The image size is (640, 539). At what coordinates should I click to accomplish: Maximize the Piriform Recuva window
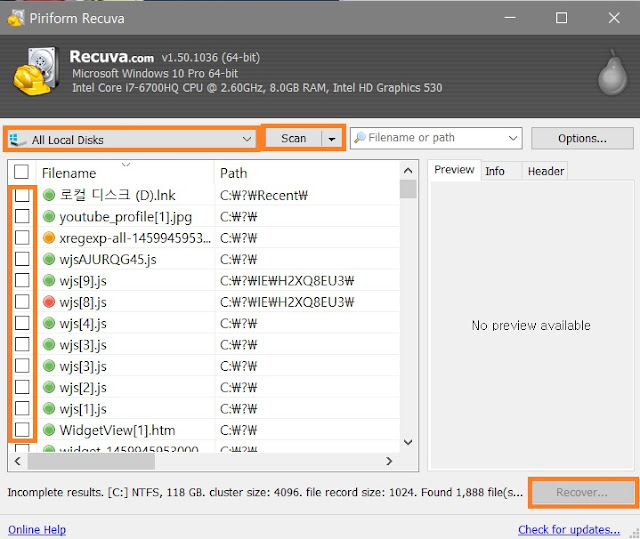561,18
